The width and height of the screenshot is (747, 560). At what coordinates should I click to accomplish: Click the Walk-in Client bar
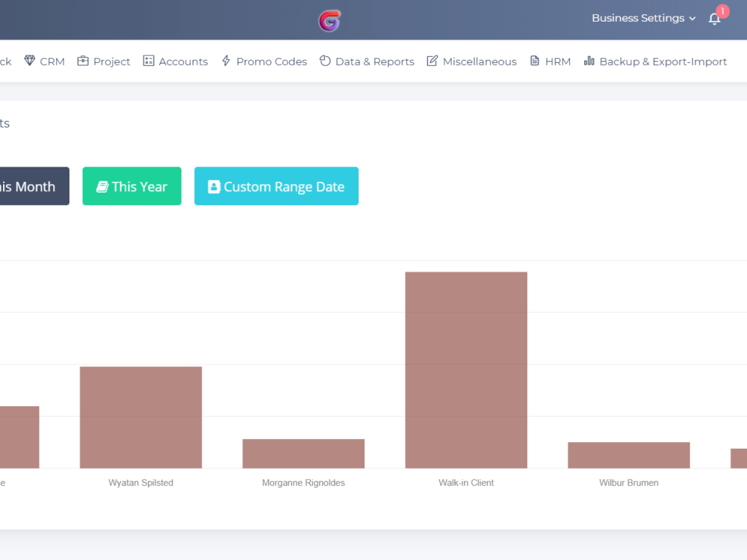tap(466, 370)
